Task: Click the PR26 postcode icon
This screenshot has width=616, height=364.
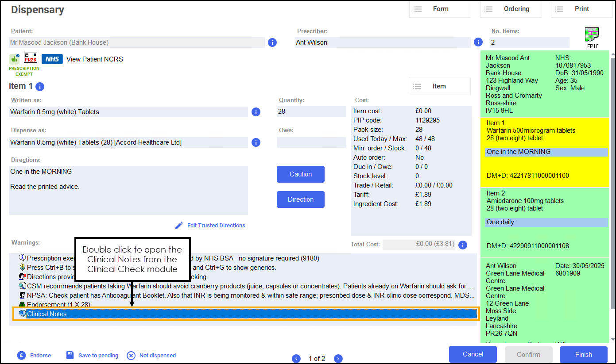Action: pos(31,59)
